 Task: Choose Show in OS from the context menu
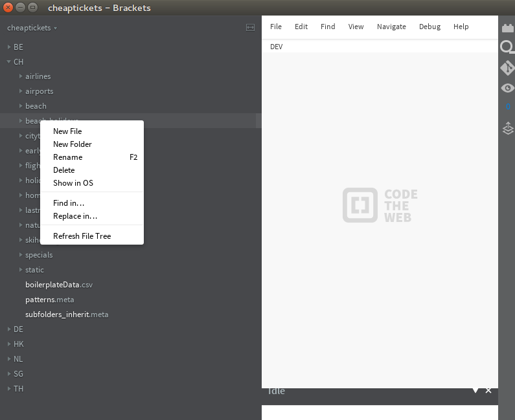click(x=92, y=183)
